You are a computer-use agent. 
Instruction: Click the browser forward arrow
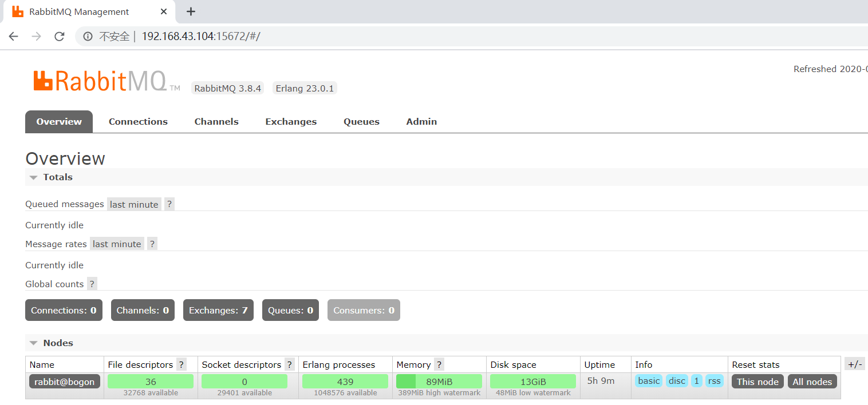tap(37, 37)
